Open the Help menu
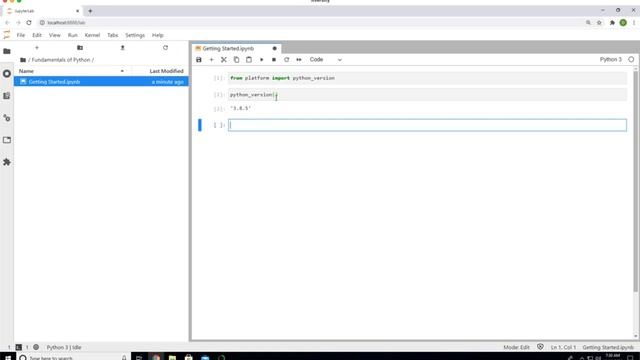640x360 pixels. click(x=158, y=35)
